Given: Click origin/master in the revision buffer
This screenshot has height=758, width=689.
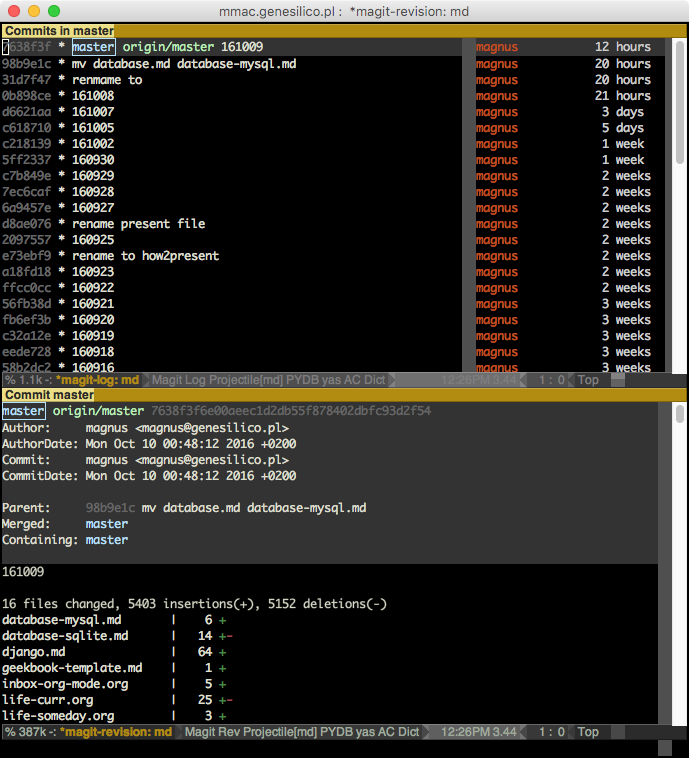Looking at the screenshot, I should pyautogui.click(x=98, y=411).
